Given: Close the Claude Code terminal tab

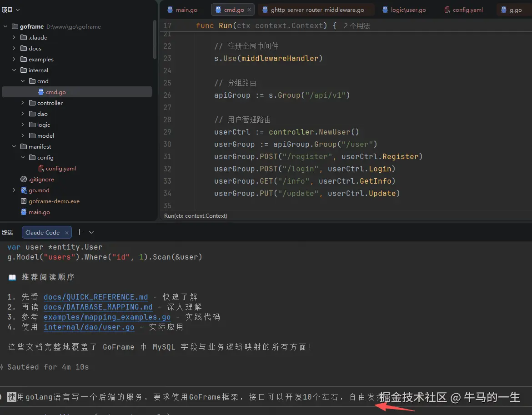Looking at the screenshot, I should [x=66, y=232].
